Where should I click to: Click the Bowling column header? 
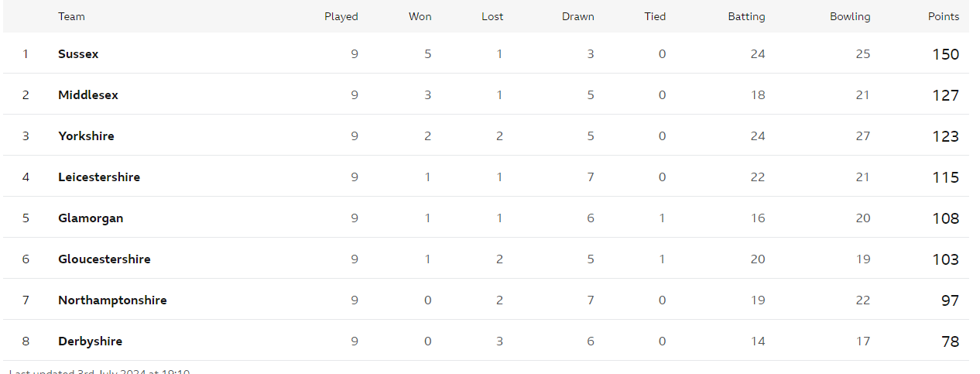850,16
